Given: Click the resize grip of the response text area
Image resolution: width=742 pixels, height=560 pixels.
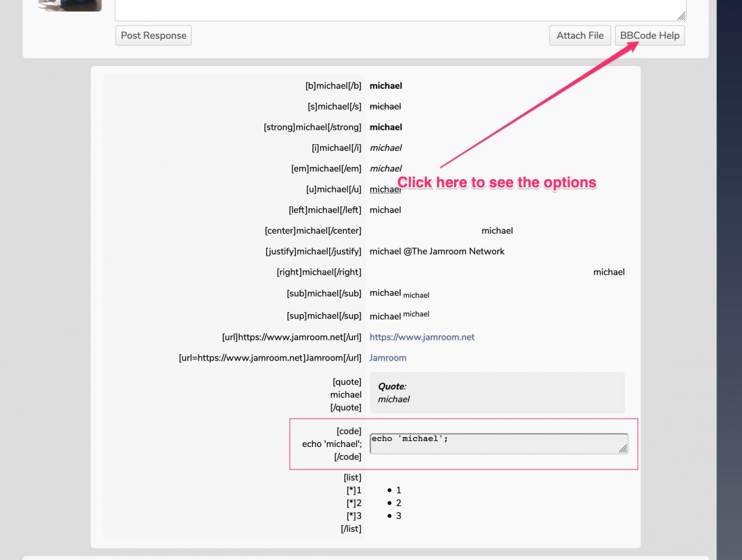Looking at the screenshot, I should point(682,16).
